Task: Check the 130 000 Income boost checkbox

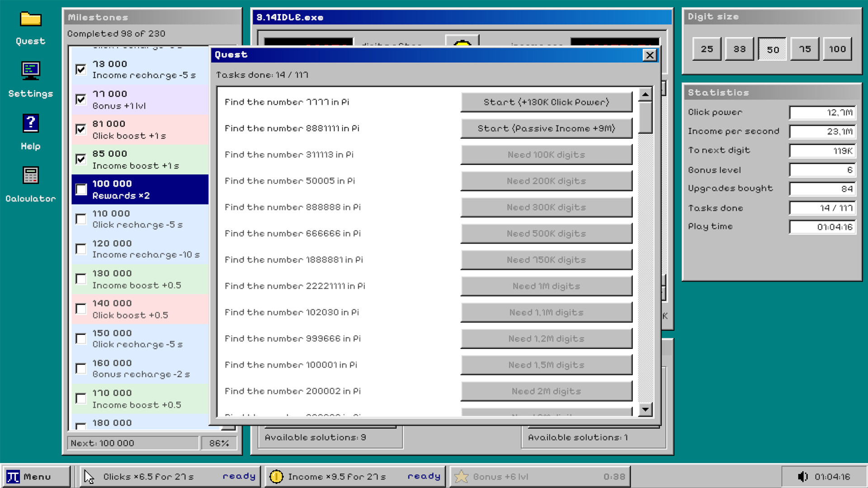Action: (x=81, y=279)
